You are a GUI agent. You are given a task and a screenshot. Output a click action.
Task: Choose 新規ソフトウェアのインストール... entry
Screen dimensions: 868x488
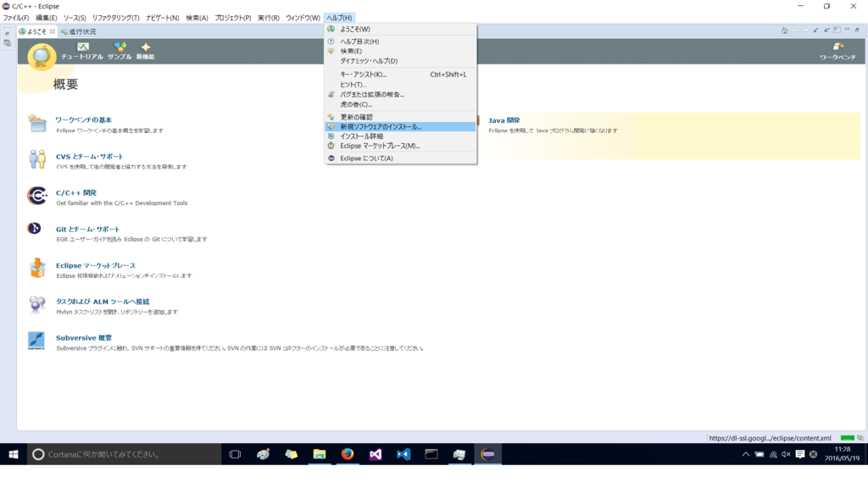[x=400, y=127]
